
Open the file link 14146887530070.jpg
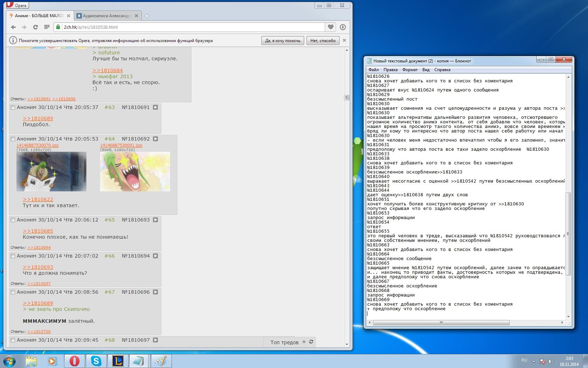(37, 145)
